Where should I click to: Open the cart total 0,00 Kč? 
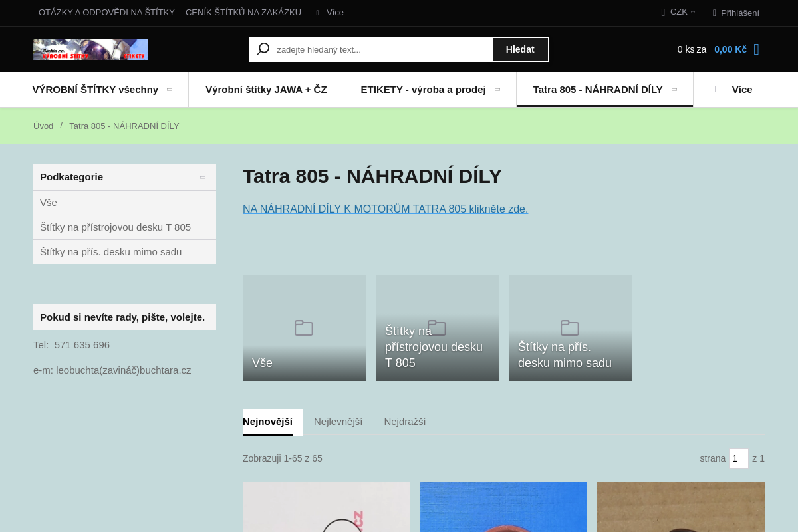(730, 49)
